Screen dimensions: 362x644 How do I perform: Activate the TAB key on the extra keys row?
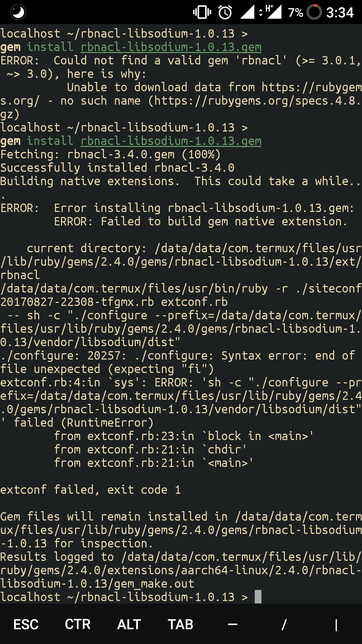(180, 624)
